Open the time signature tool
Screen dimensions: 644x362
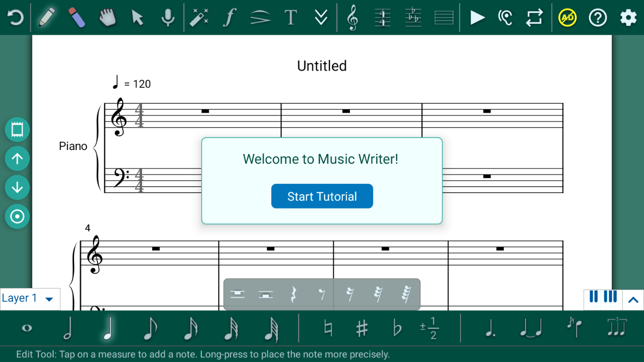(383, 17)
